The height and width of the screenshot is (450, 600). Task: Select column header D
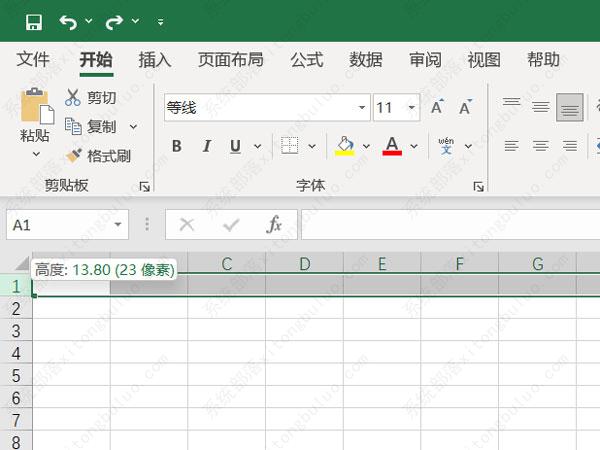pyautogui.click(x=304, y=264)
